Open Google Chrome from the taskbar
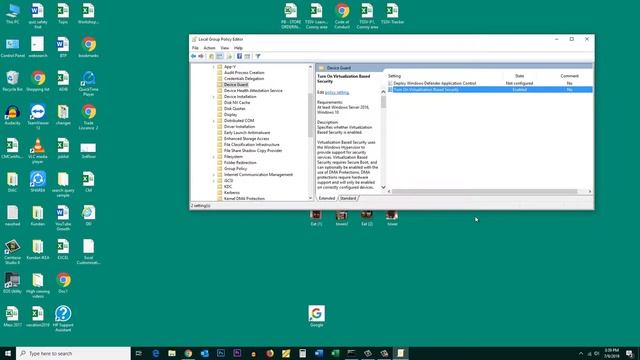 tap(188, 353)
